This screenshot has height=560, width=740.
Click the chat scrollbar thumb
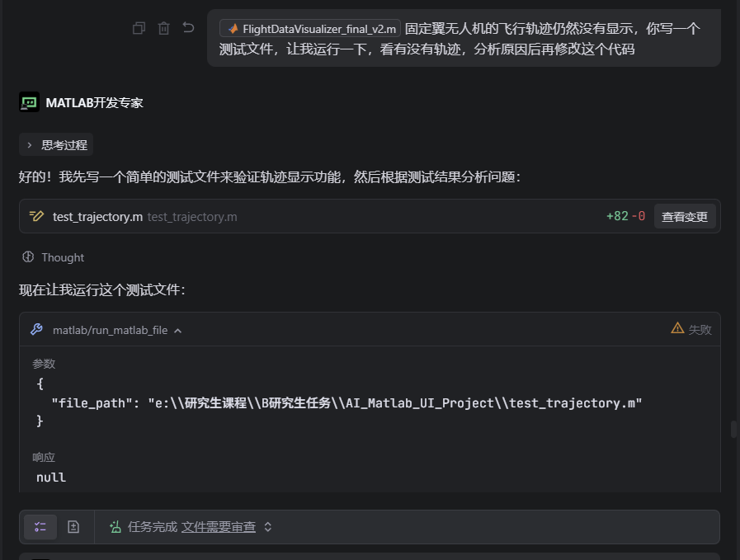click(734, 430)
